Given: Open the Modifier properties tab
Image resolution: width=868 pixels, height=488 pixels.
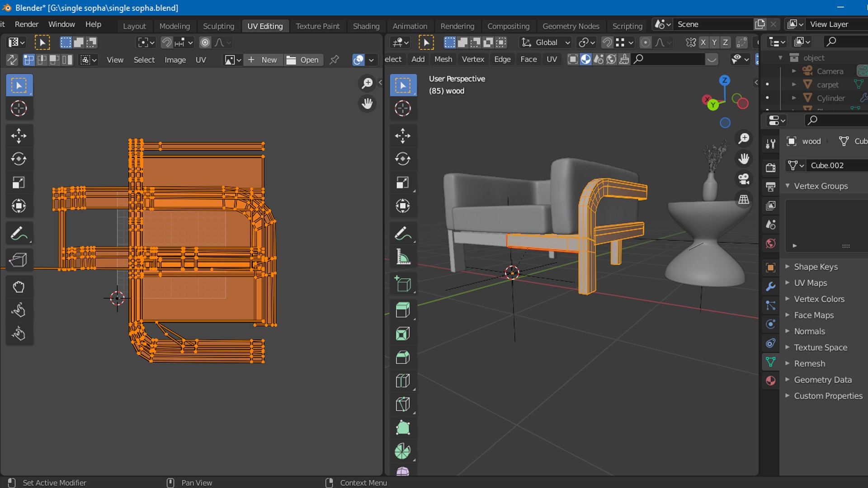Looking at the screenshot, I should 771,286.
